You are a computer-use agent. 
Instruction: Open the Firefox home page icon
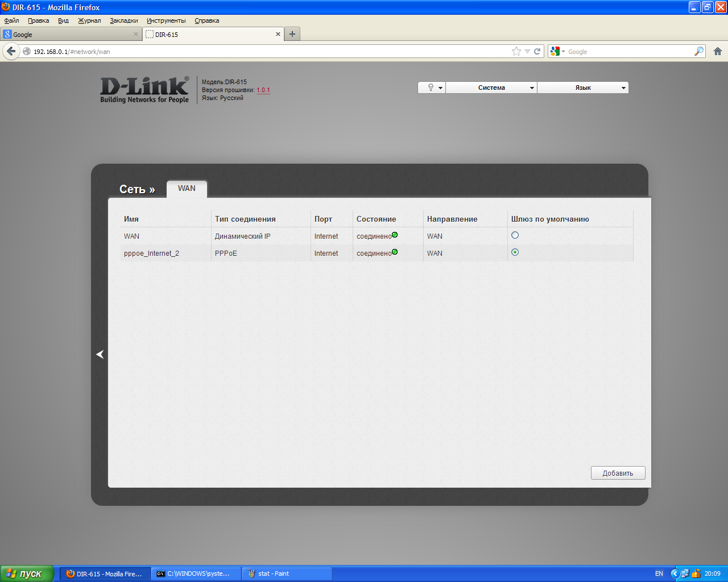tap(718, 51)
